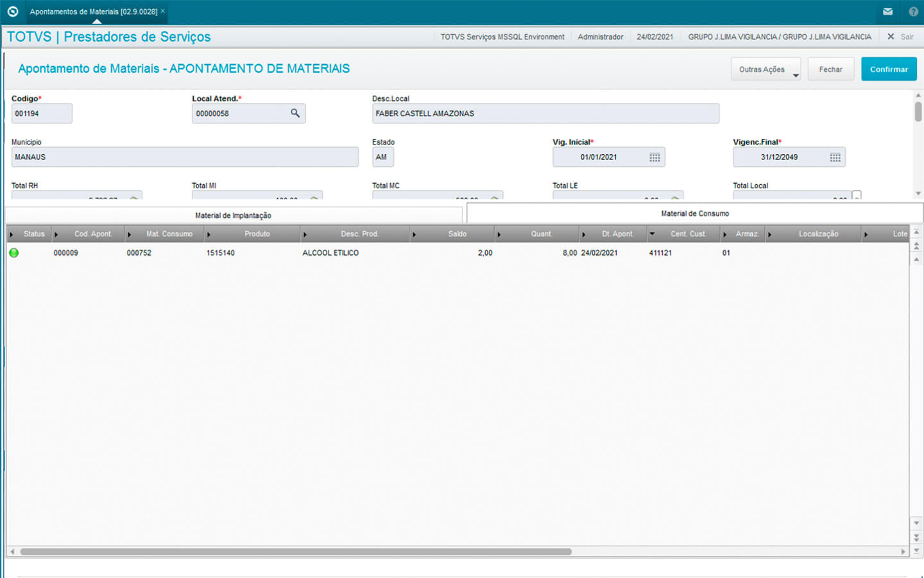The width and height of the screenshot is (924, 578).
Task: Open the Vigenc.Final calendar picker
Action: click(835, 157)
